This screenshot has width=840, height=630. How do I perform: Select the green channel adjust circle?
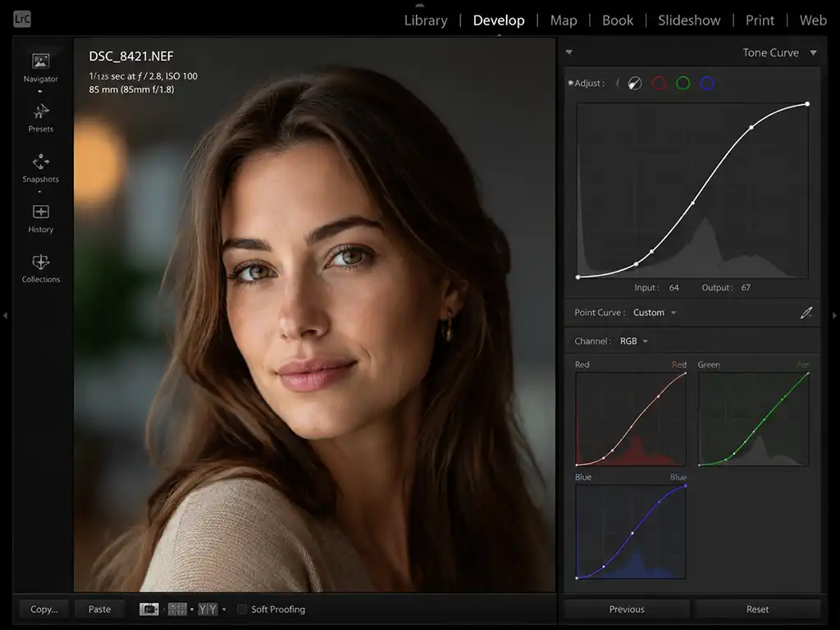683,83
